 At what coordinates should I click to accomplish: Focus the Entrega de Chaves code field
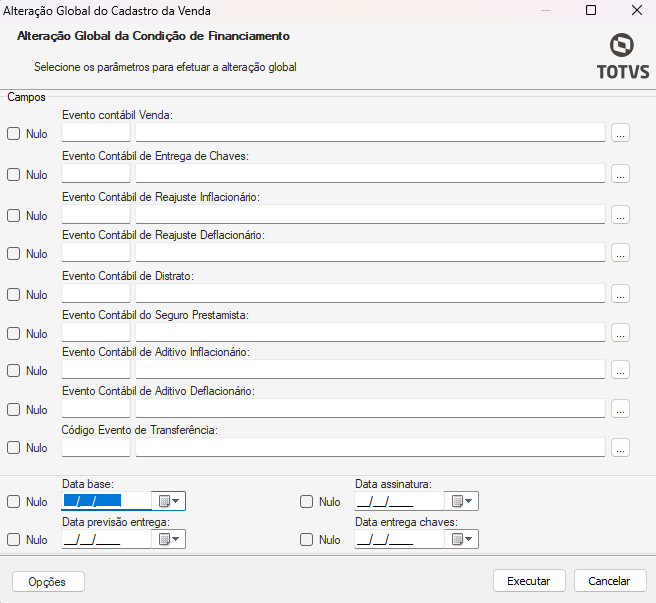pos(96,173)
